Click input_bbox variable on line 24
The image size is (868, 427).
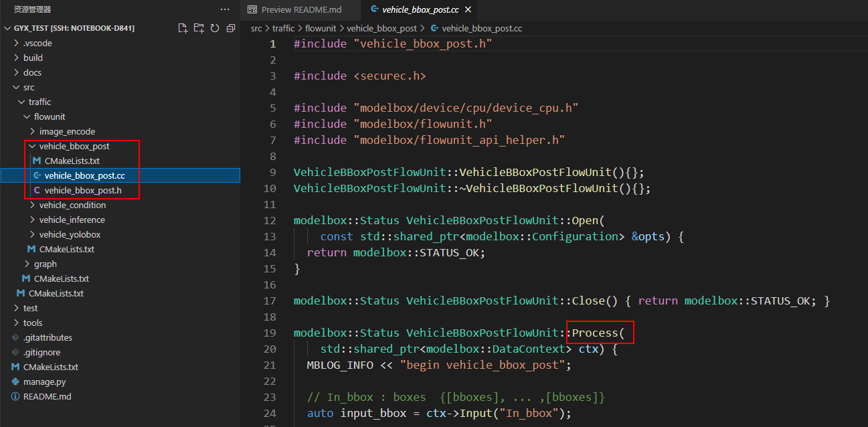(373, 414)
